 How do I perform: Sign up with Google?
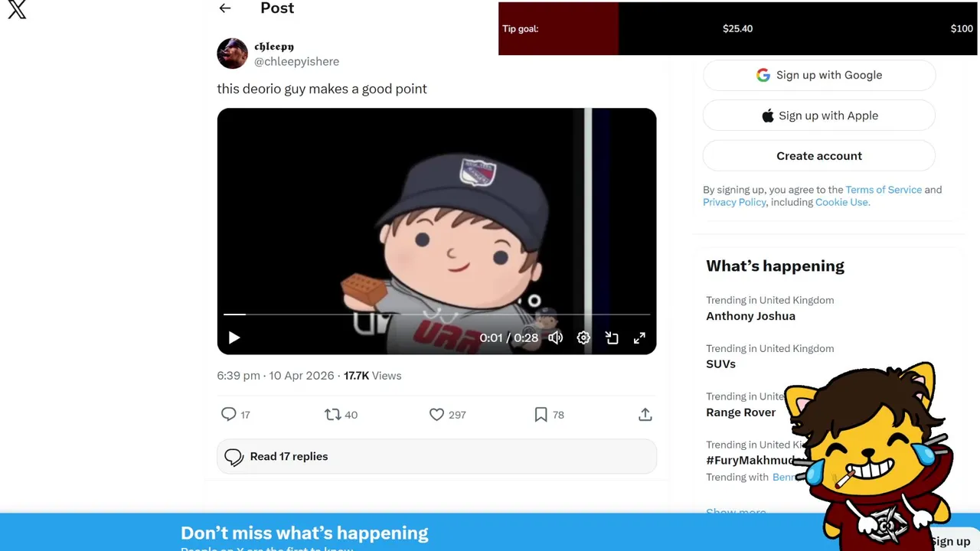click(x=819, y=75)
